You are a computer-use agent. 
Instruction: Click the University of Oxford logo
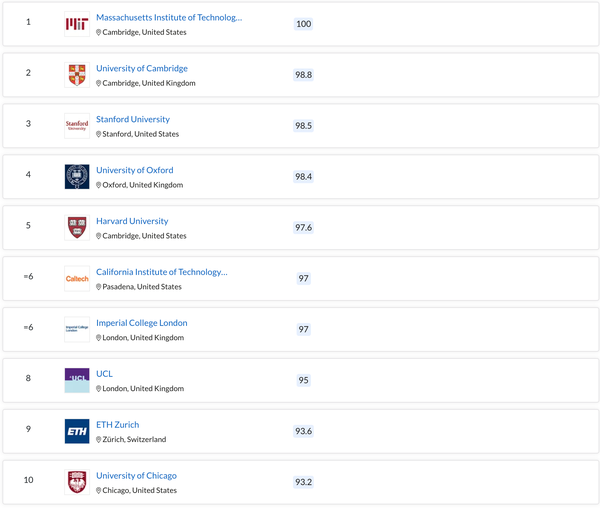(x=77, y=177)
